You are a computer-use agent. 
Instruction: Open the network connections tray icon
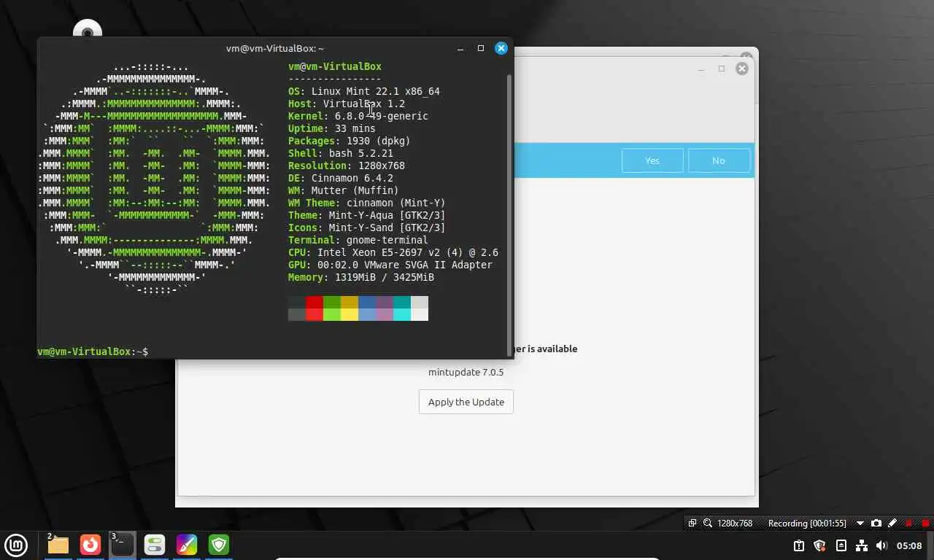point(861,545)
